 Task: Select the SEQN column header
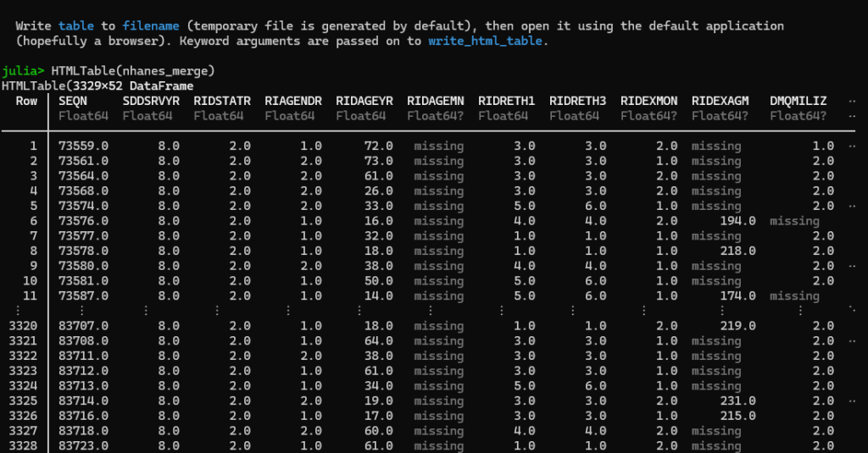[x=73, y=101]
